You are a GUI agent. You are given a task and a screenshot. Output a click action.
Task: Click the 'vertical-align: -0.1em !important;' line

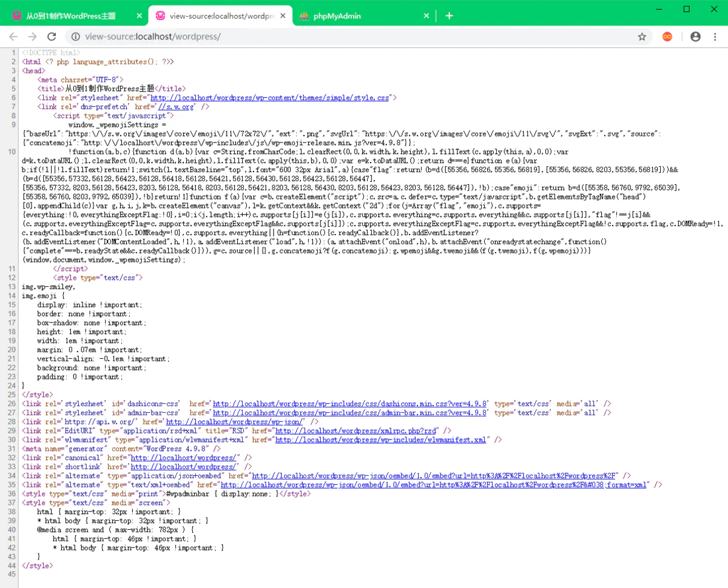[x=104, y=359]
